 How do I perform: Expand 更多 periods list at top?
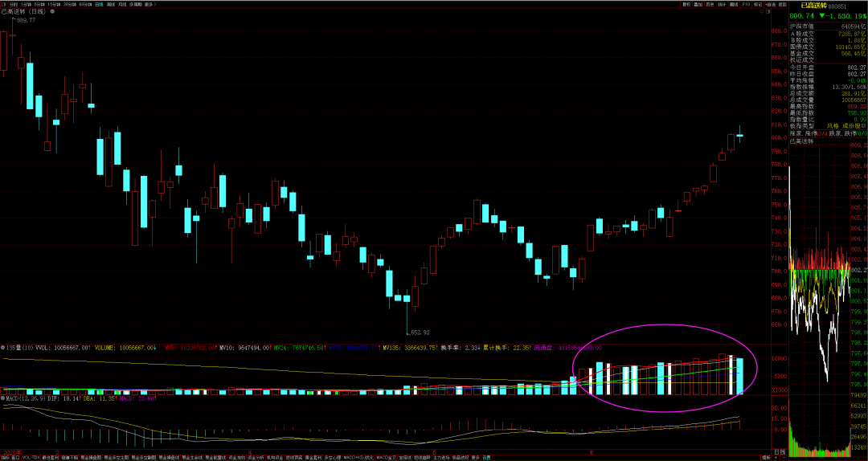point(150,5)
